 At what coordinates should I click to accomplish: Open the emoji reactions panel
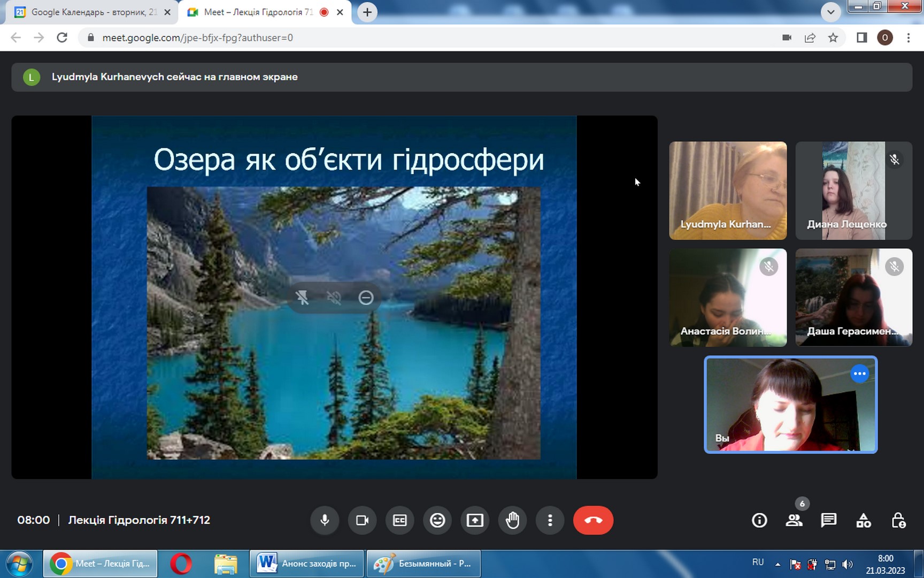point(437,520)
